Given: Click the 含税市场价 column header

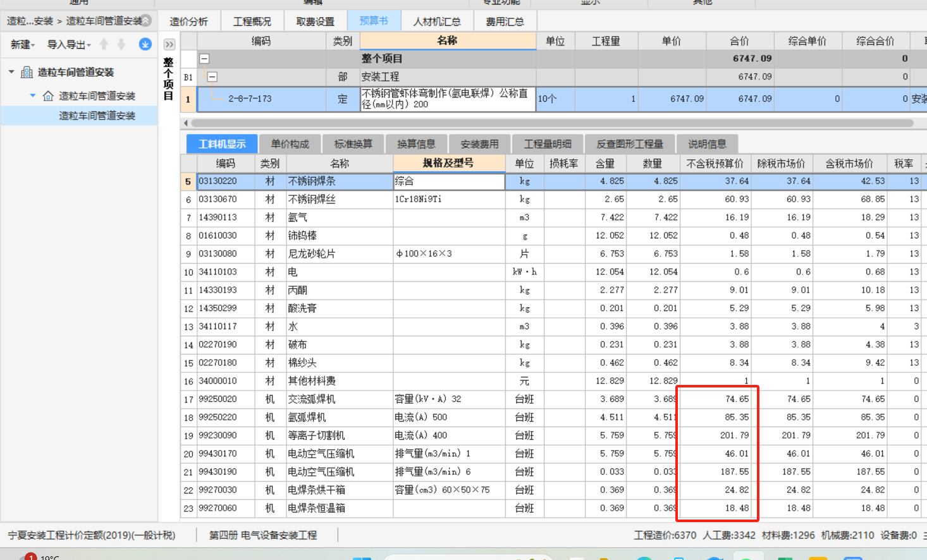Looking at the screenshot, I should 849,164.
